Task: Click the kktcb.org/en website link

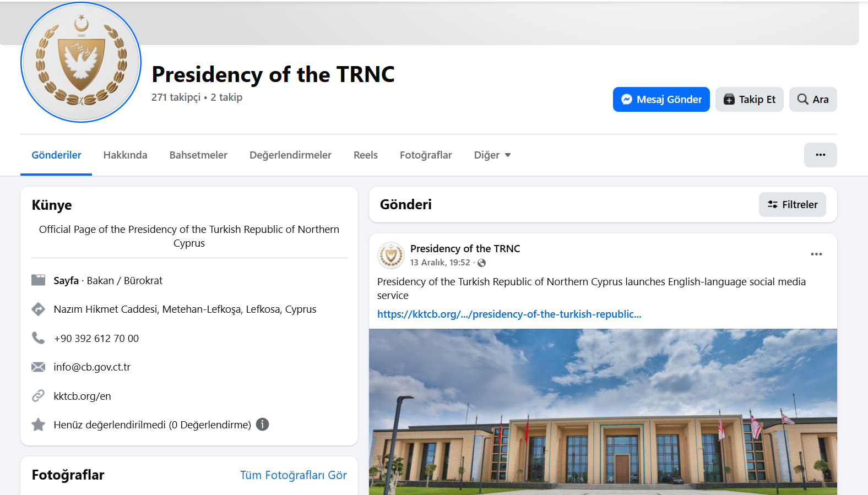Action: click(x=82, y=396)
